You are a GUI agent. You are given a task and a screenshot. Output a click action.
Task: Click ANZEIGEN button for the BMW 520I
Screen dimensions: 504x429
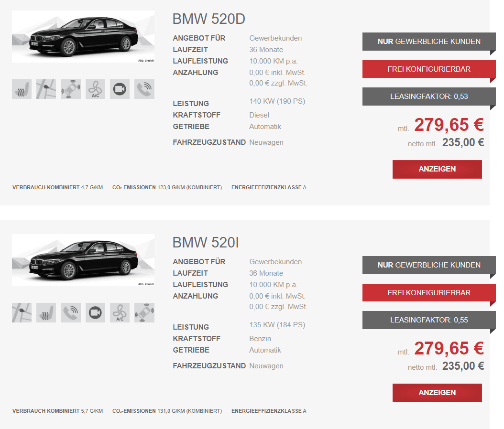tap(437, 393)
